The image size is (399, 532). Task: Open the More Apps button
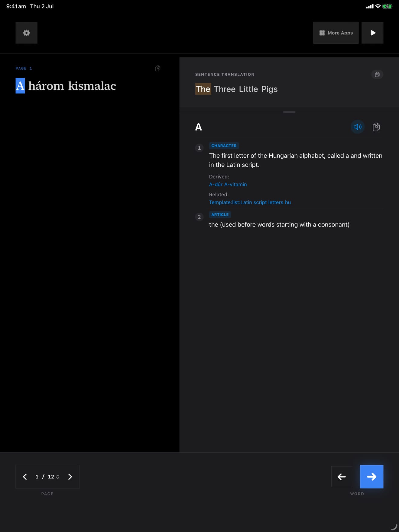pyautogui.click(x=336, y=33)
